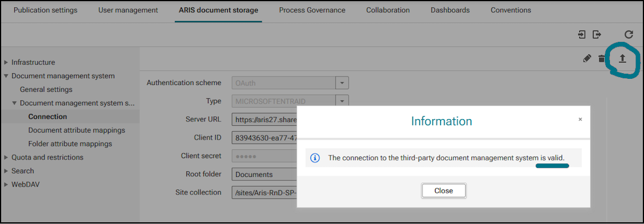
Task: Click the Root folder field
Action: [265, 174]
